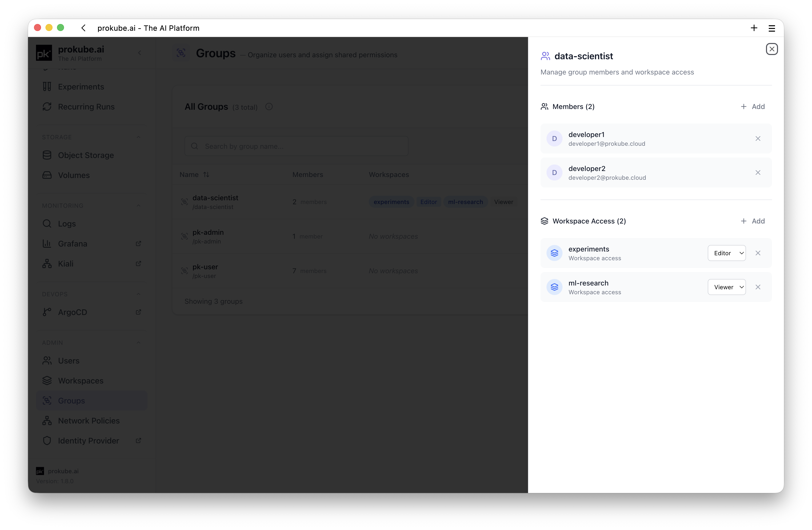Remove experiments workspace access

pos(758,253)
